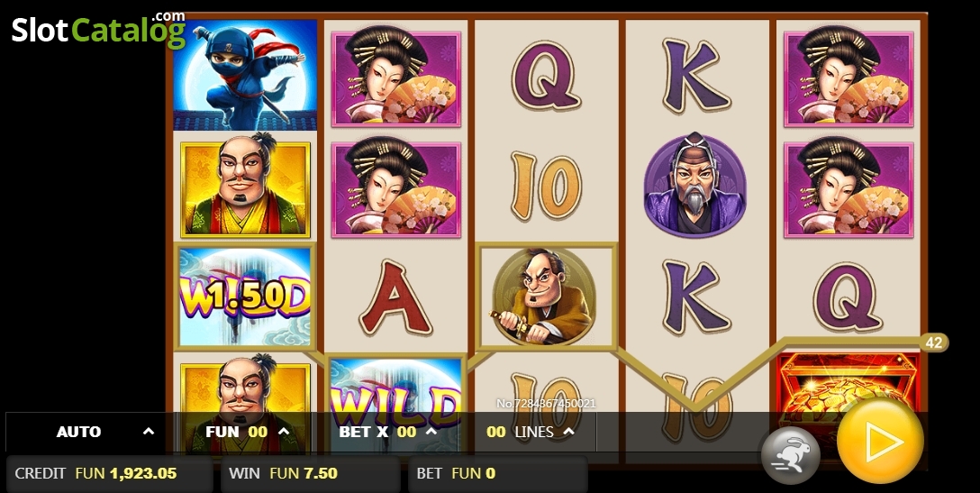Toggle the rabbit turbo speed button
The image size is (980, 493).
pyautogui.click(x=790, y=455)
